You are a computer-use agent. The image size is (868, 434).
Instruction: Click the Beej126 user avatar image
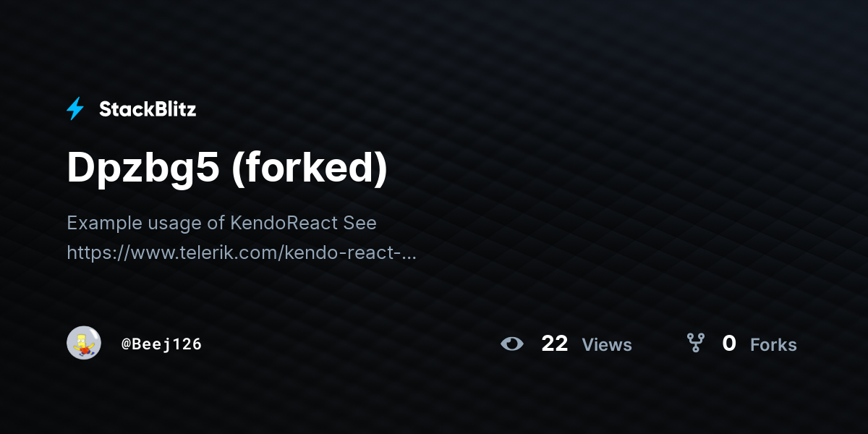pos(84,343)
